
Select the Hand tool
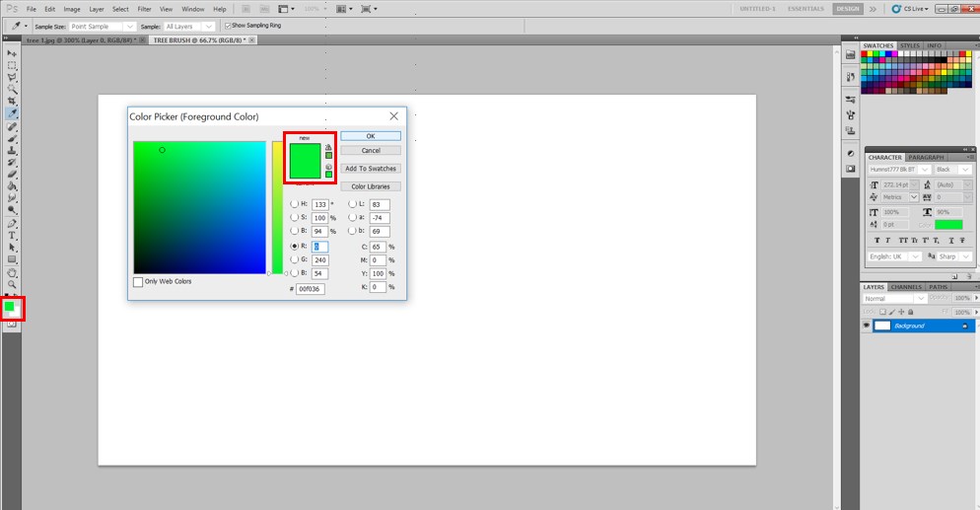point(12,272)
